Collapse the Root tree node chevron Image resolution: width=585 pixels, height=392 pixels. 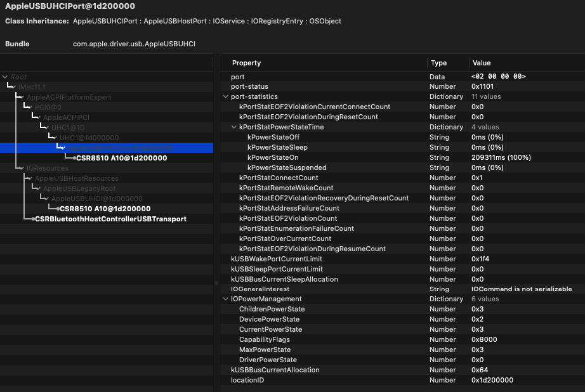pyautogui.click(x=5, y=77)
